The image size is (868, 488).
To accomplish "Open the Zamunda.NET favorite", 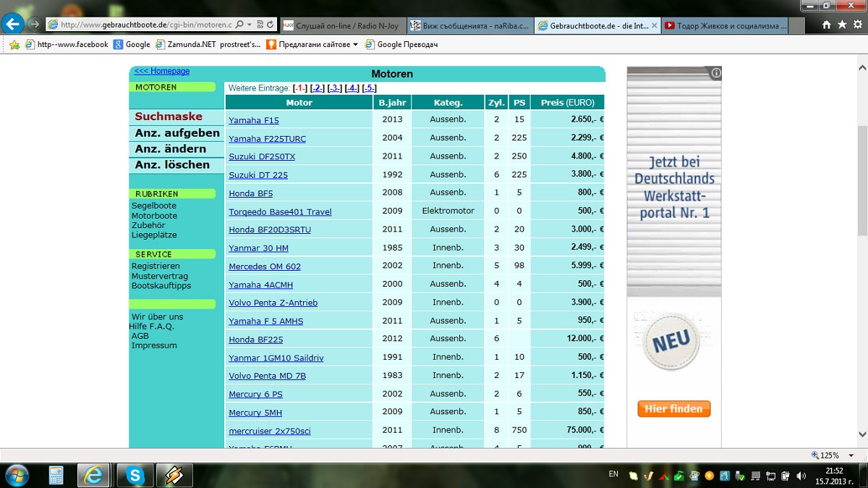I will coord(208,44).
